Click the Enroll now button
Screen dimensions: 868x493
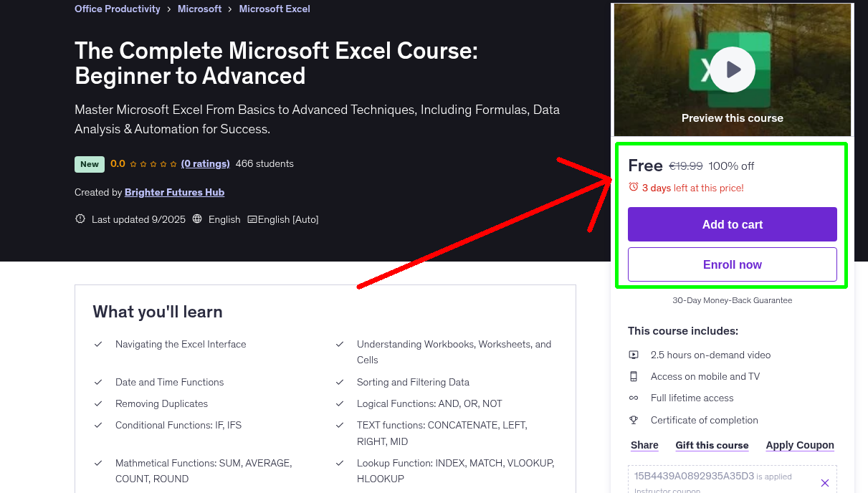732,264
